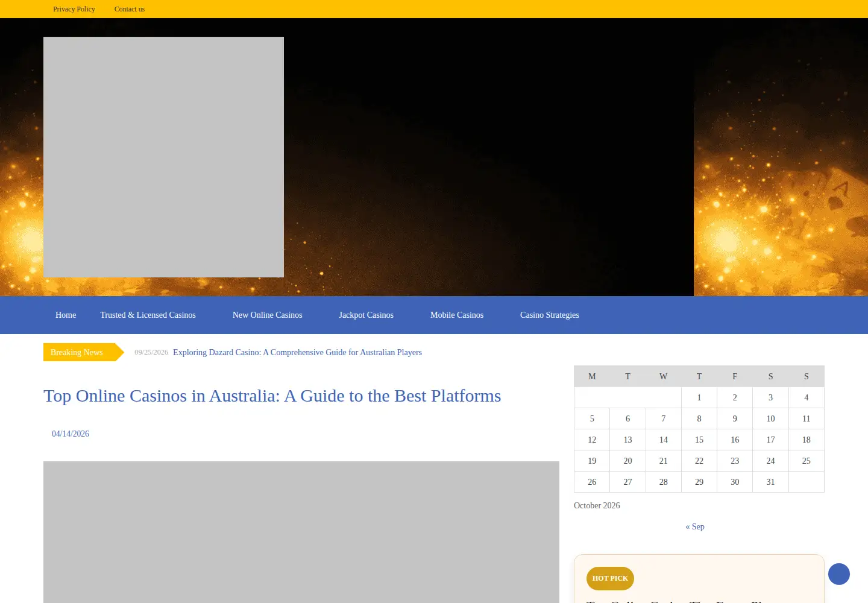
Task: Select calendar day 8
Action: [699, 418]
